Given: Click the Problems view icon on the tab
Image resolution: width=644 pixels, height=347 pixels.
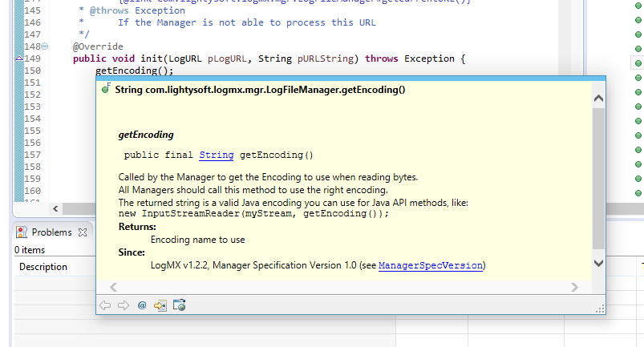Looking at the screenshot, I should pos(22,232).
